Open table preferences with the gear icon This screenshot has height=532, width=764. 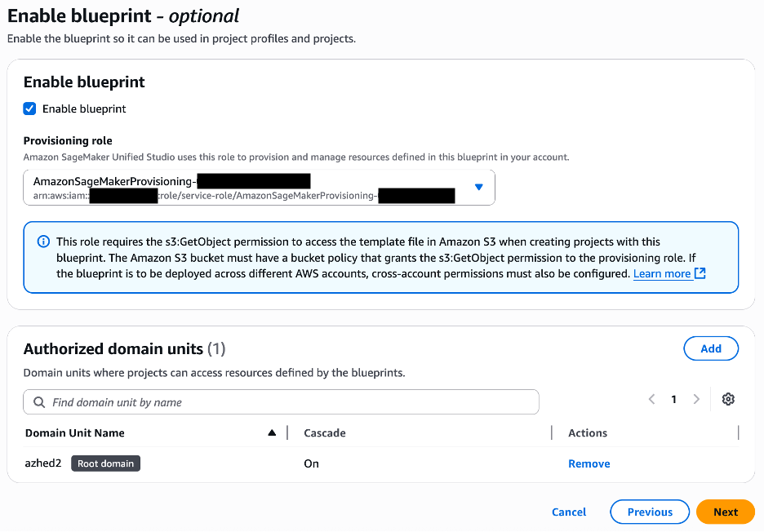click(728, 399)
